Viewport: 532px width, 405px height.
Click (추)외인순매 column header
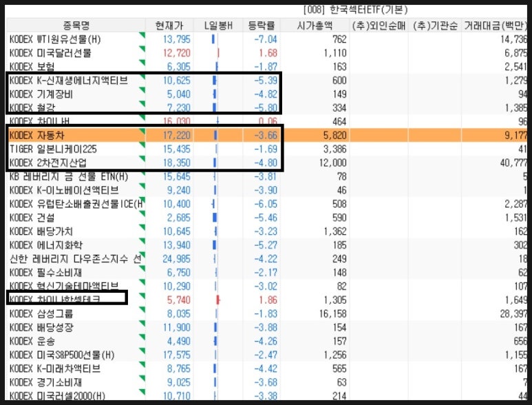click(x=379, y=25)
